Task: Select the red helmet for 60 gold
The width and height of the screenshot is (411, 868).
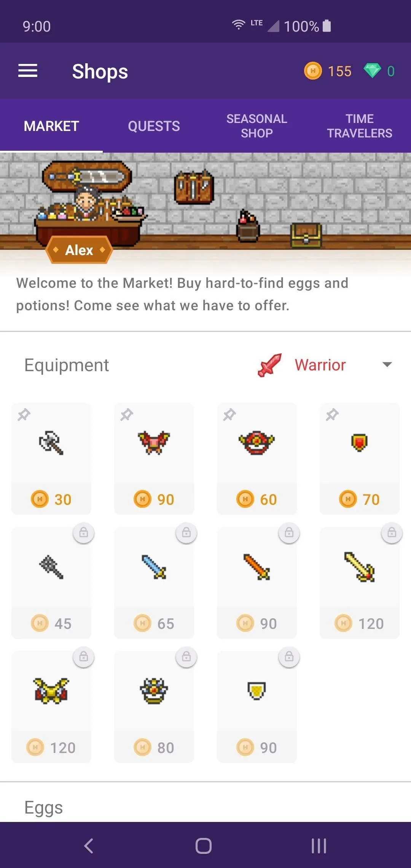Action: (257, 459)
